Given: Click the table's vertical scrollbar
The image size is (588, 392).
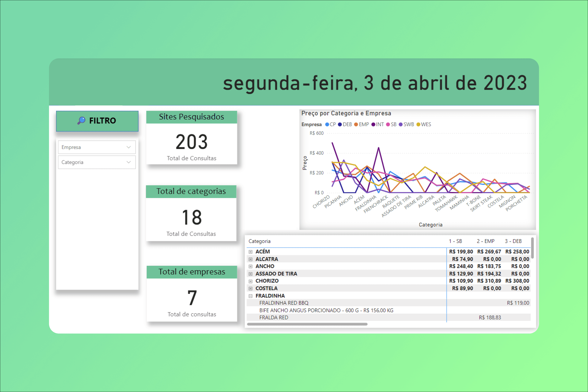Looking at the screenshot, I should (x=532, y=248).
